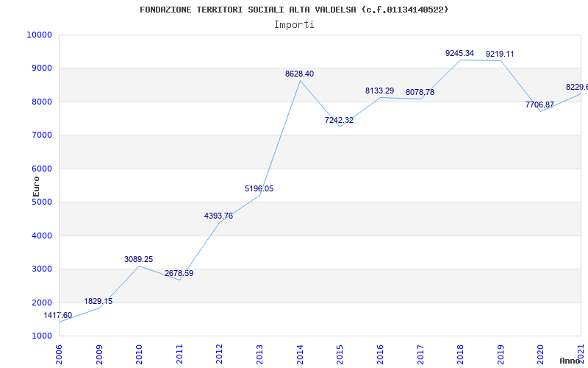The height and width of the screenshot is (368, 588).
Task: Click the 10000 y-axis tick label
Action: (x=39, y=35)
